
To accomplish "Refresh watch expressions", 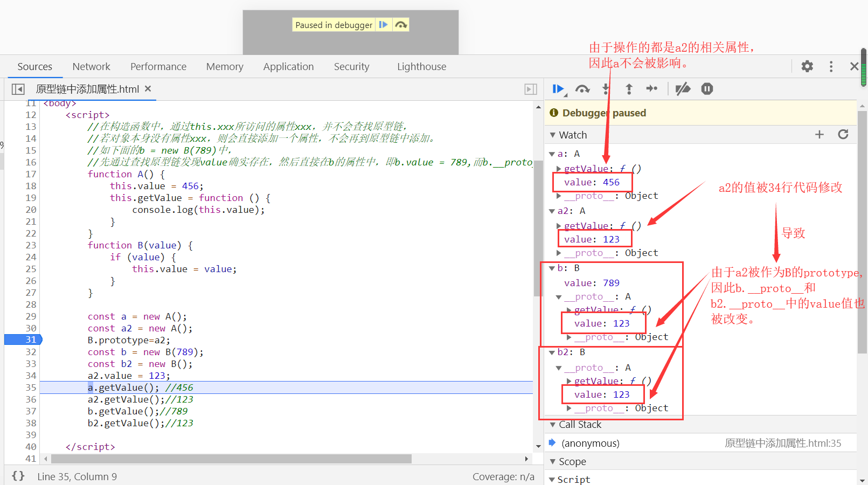I will coord(843,135).
